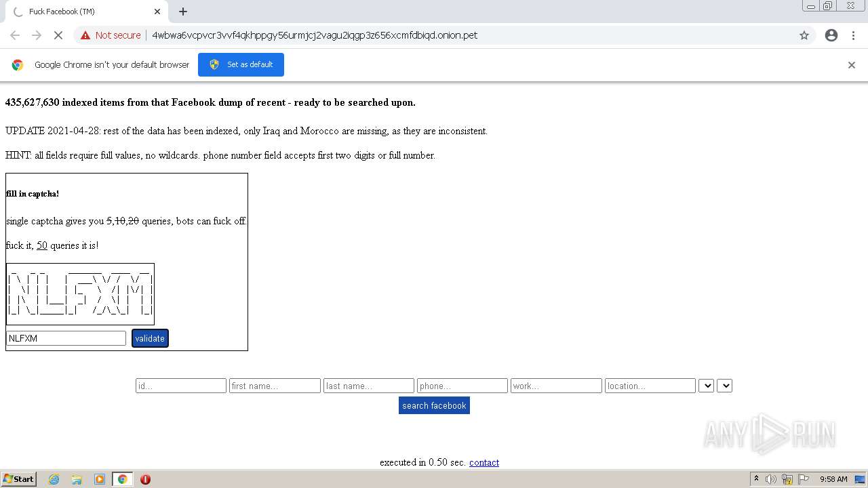868x488 pixels.
Task: Click the Chrome taskbar icon
Action: 123,479
